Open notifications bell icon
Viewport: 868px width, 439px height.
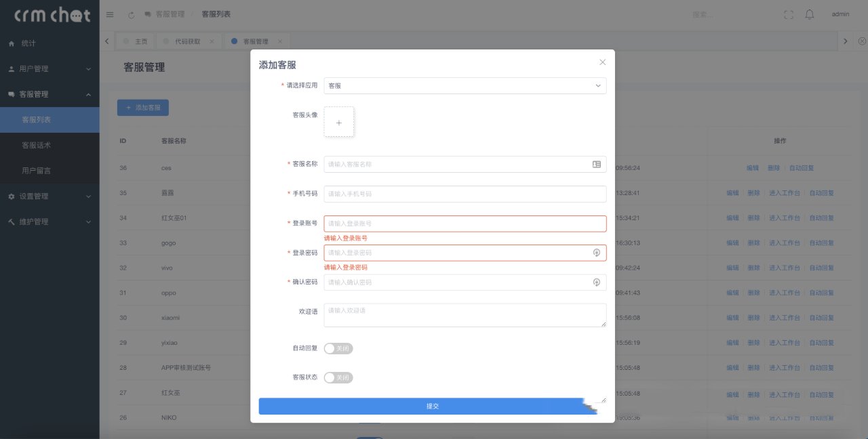809,14
